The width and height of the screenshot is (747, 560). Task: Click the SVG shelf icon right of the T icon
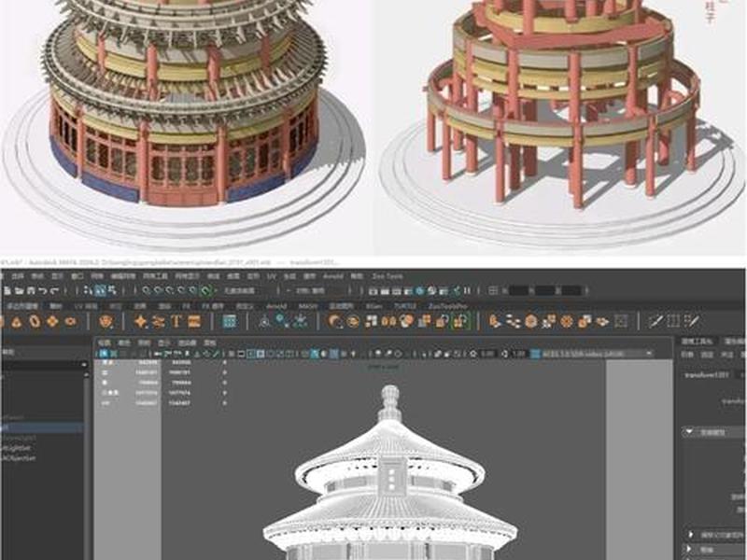coord(194,322)
